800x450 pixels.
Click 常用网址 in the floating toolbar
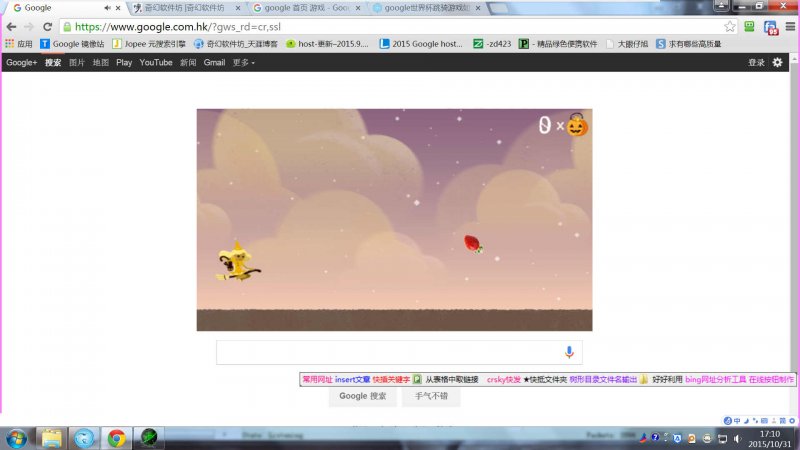(x=317, y=380)
